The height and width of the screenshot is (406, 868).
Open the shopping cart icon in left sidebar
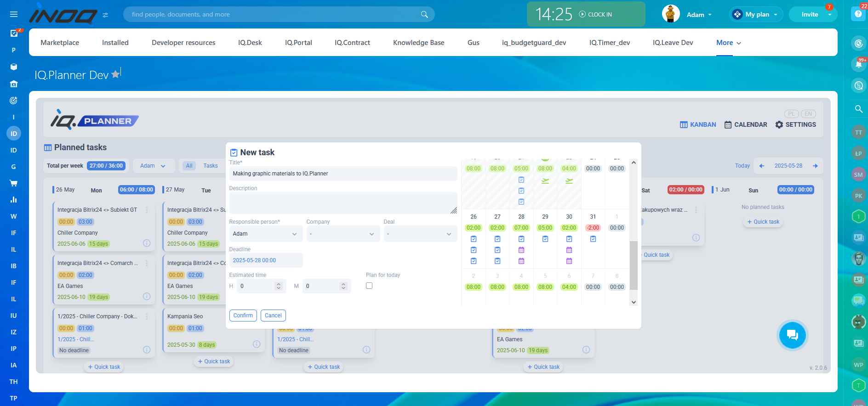click(14, 183)
